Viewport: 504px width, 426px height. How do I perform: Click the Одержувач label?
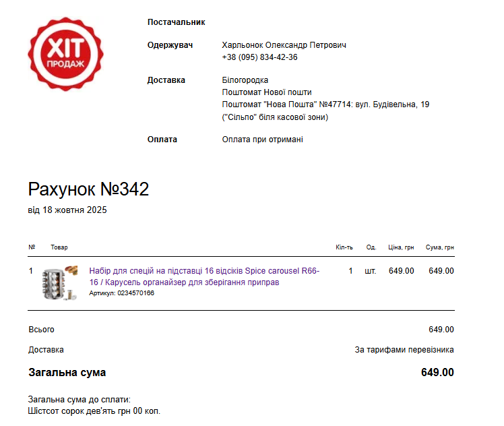170,45
